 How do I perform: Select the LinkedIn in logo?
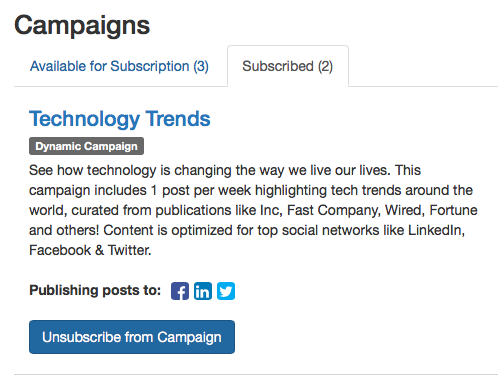point(203,291)
